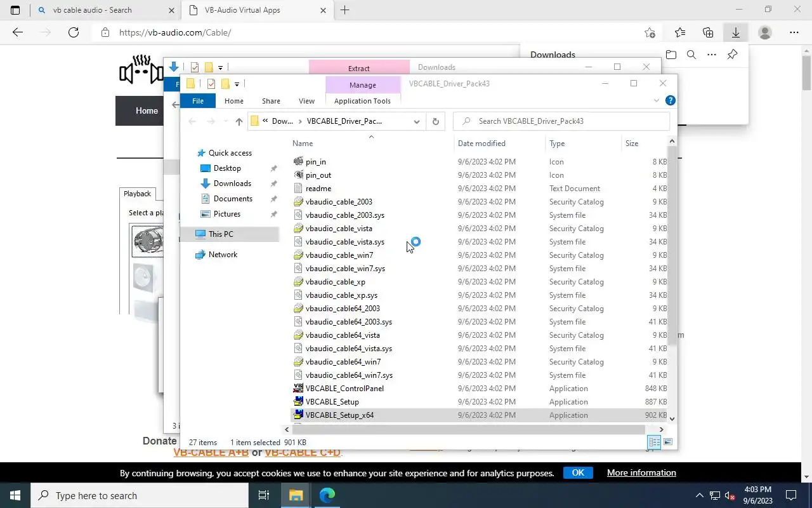
Task: Search downloads in Edge Downloads panel
Action: click(691, 55)
